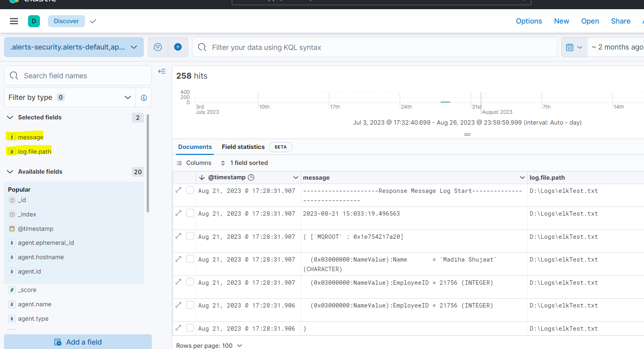This screenshot has width=644, height=349.
Task: Click the sort arrows icon beside field sorted
Action: 223,163
